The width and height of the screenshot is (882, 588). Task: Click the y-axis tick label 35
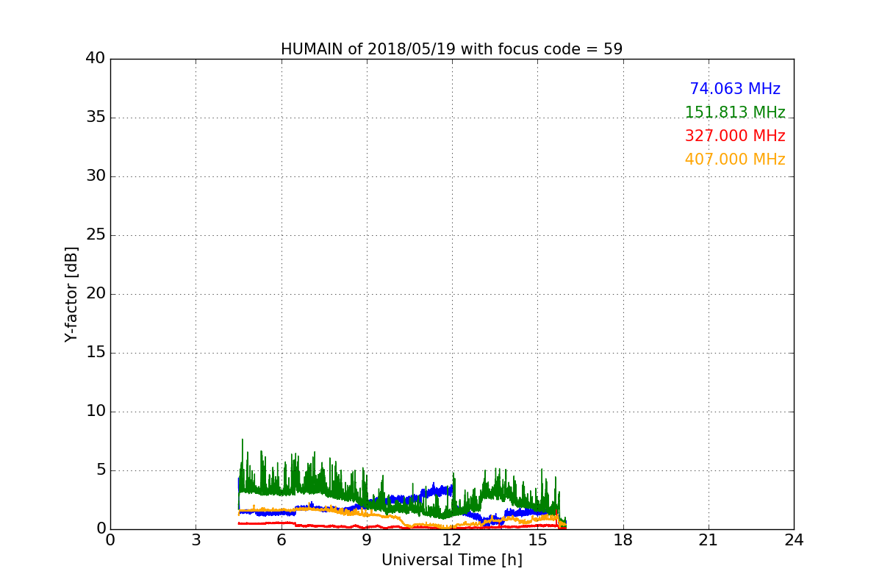pos(96,118)
